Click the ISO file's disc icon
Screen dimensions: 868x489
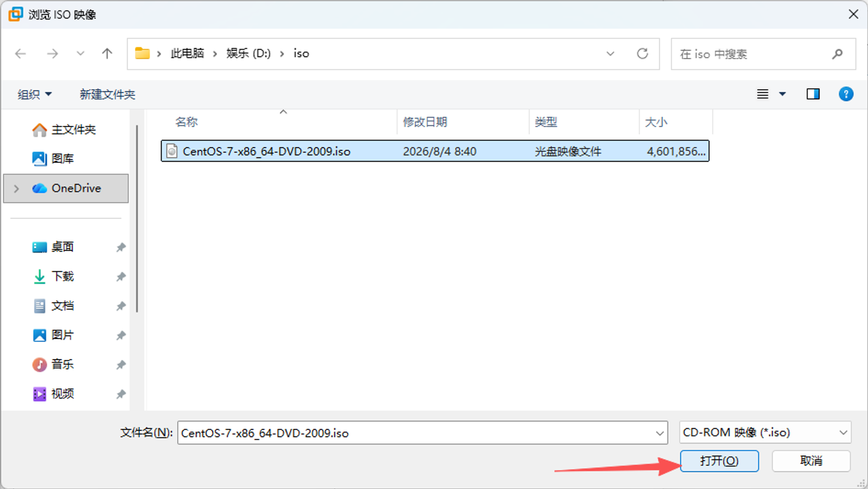(x=172, y=151)
